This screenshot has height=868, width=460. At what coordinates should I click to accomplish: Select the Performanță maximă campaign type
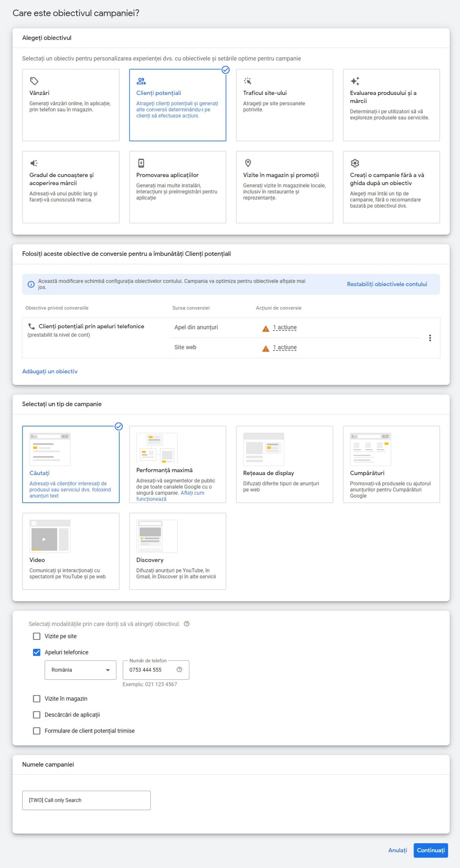(177, 464)
